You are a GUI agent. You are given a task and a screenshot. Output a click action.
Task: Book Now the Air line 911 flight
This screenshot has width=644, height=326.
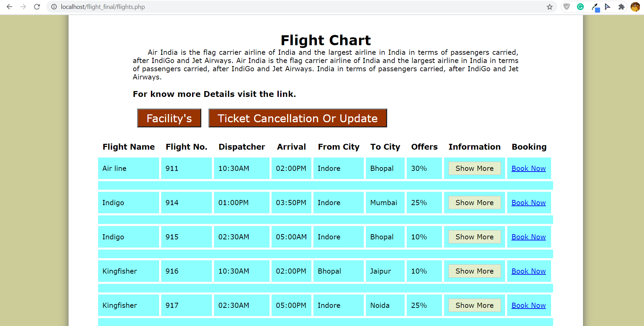(528, 168)
